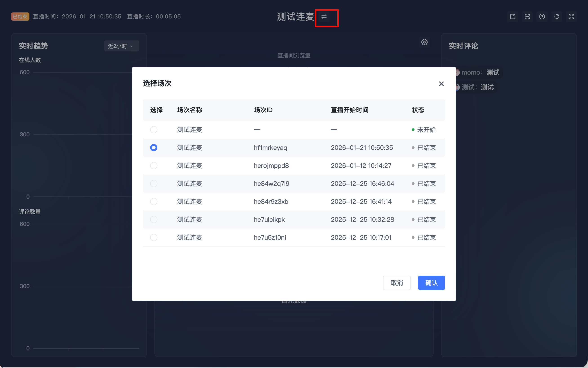The width and height of the screenshot is (588, 368).
Task: Click 已结束 status in the herojmppd8 row
Action: [x=427, y=166]
